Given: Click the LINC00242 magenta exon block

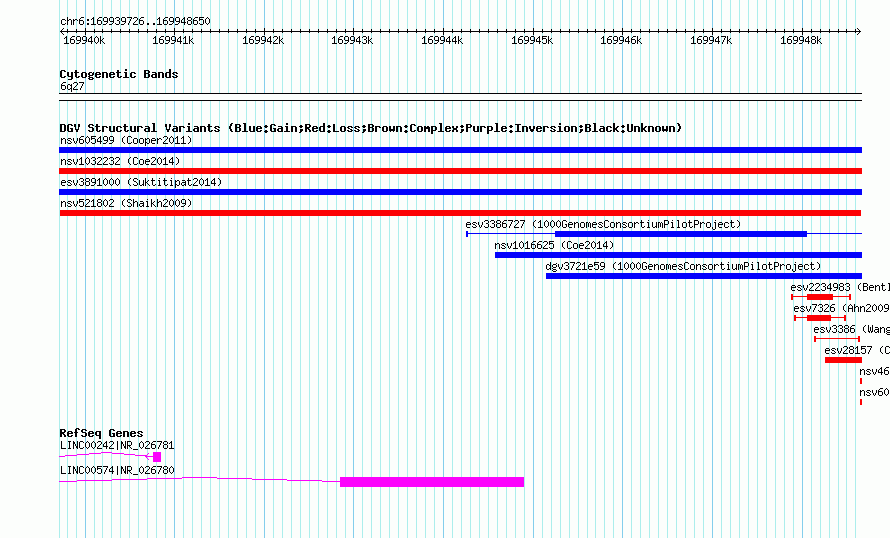Looking at the screenshot, I should (x=157, y=457).
